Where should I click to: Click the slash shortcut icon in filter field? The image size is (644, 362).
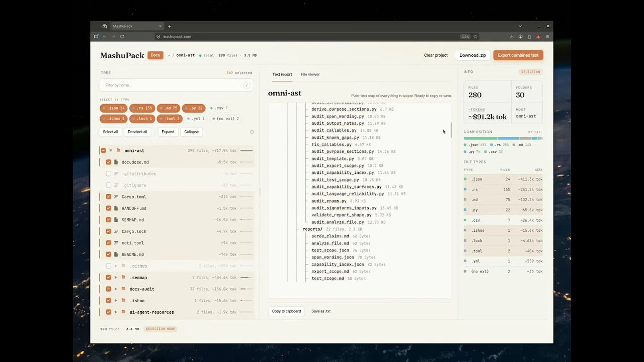(x=247, y=85)
